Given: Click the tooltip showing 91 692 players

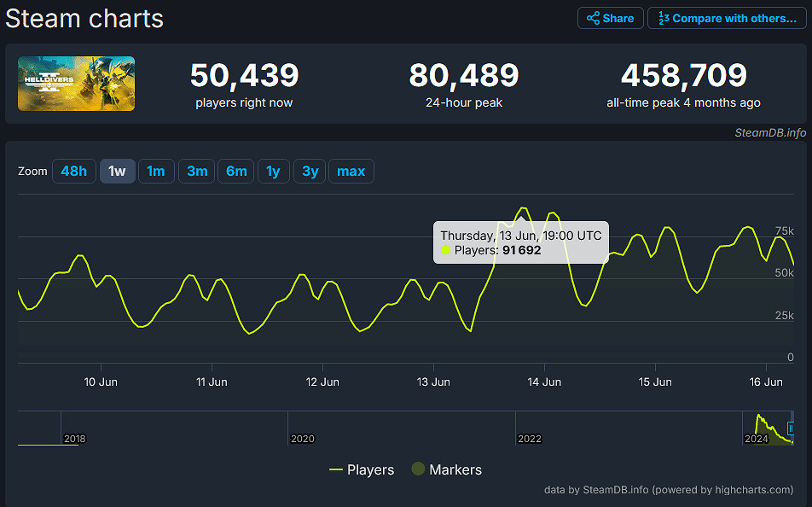Looking at the screenshot, I should pyautogui.click(x=520, y=242).
